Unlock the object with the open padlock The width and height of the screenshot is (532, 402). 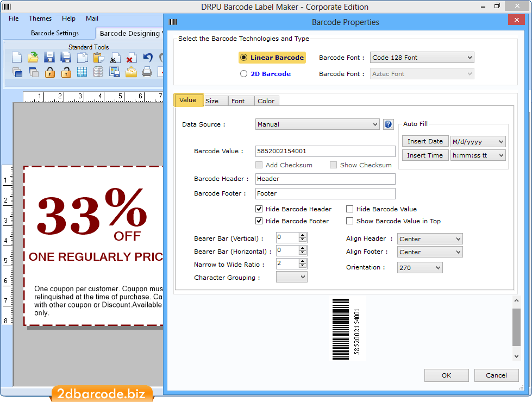coord(66,72)
